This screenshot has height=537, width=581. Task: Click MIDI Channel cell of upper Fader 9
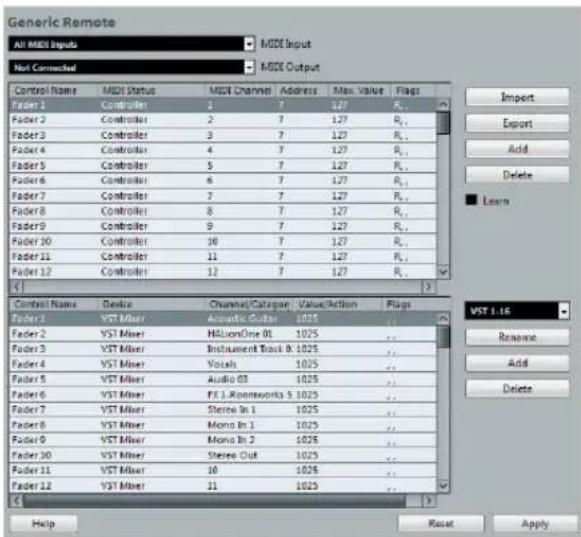240,226
